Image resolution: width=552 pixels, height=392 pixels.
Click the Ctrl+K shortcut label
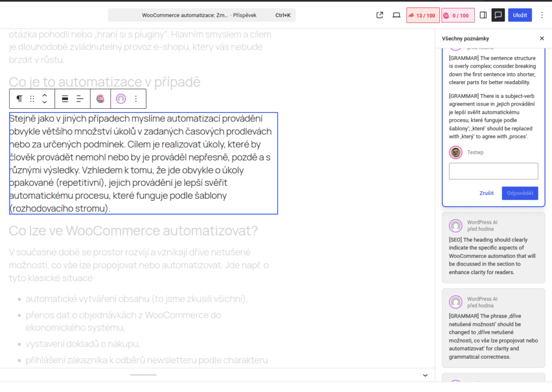(282, 15)
